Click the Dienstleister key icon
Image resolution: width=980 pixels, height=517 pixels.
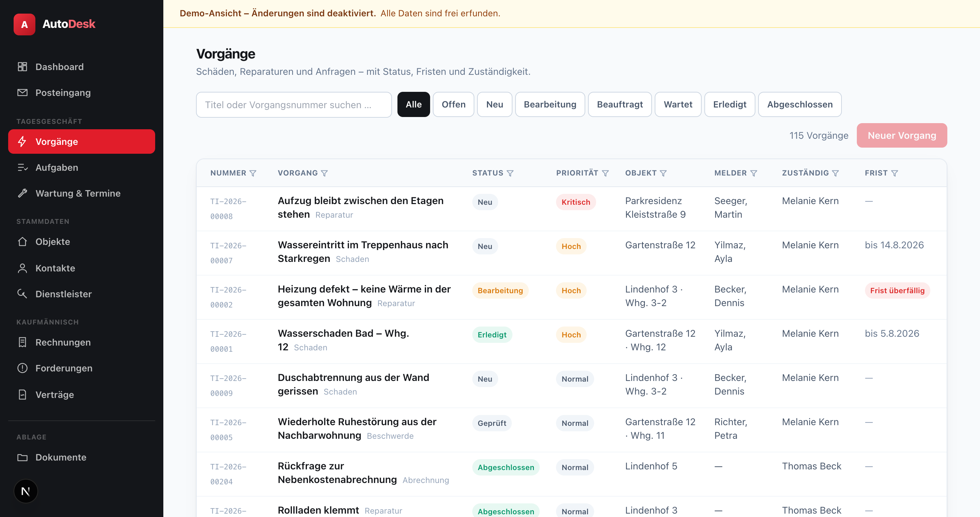[22, 294]
